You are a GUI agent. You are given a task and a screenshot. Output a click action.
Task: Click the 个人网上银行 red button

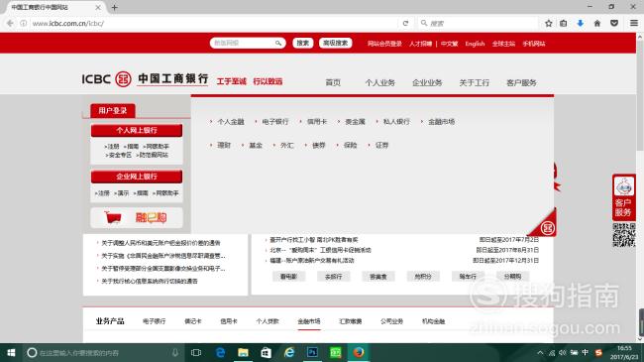137,130
